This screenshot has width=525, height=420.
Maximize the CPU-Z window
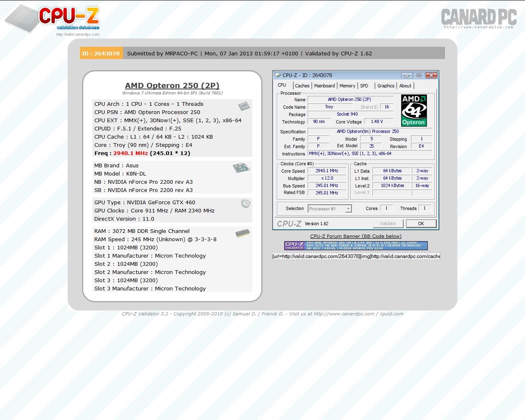(x=419, y=75)
